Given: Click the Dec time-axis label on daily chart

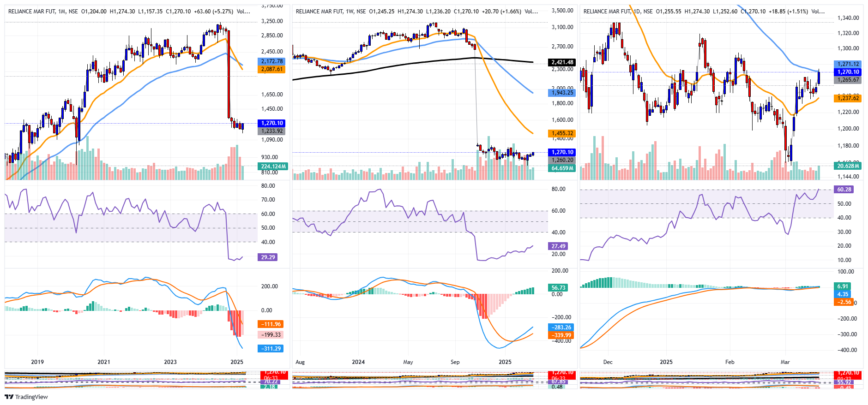Looking at the screenshot, I should [x=608, y=362].
